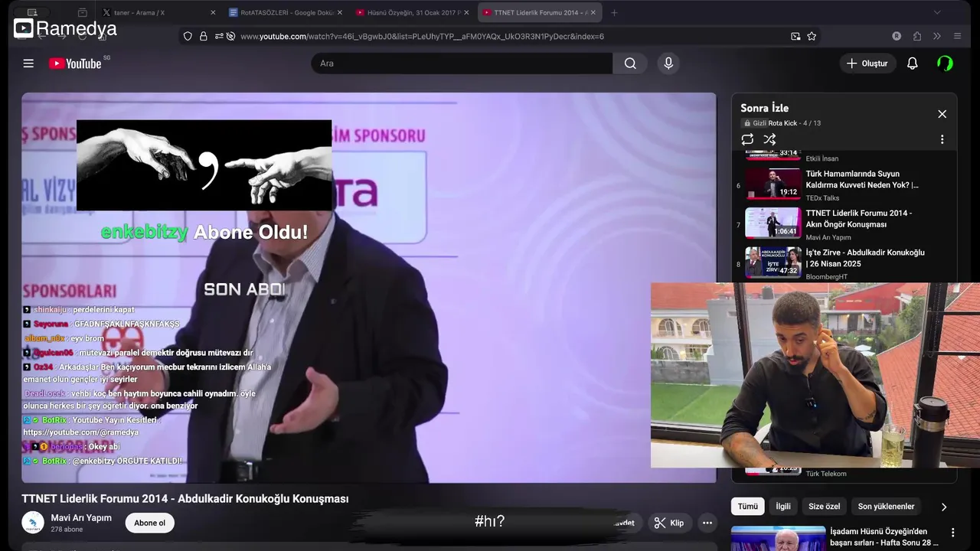Viewport: 980px width, 551px height.
Task: Close the Hüsnü Özyeğin tab
Action: click(466, 12)
